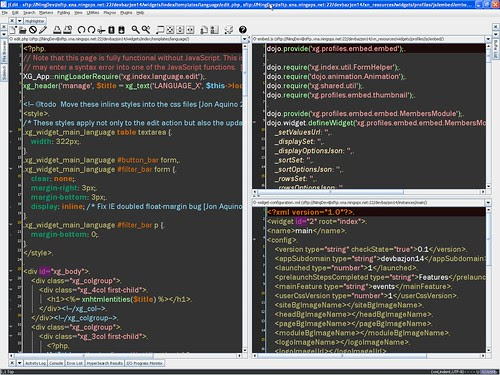Open the I/O Progress Monitor tab
The image size is (500, 375).
coord(145,363)
